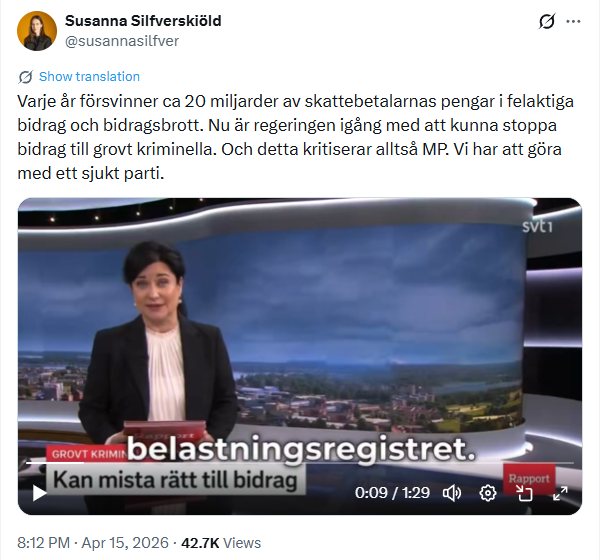Enable picture-in-picture mode for video

[x=524, y=493]
